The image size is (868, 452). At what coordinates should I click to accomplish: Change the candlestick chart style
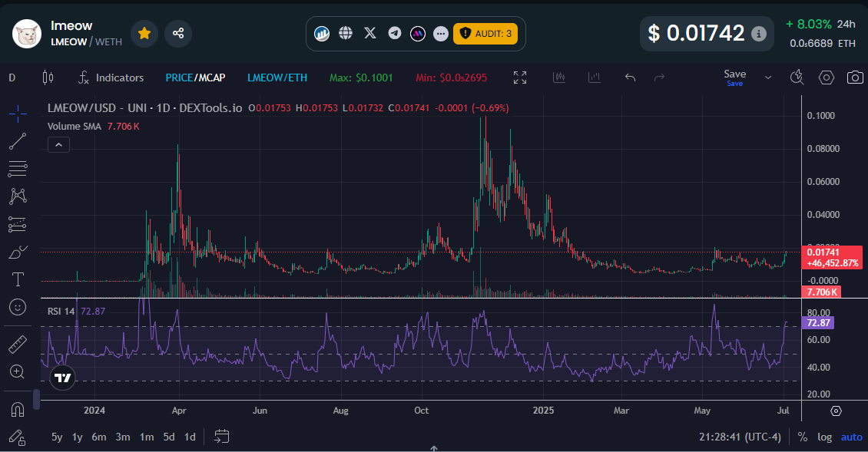[48, 78]
